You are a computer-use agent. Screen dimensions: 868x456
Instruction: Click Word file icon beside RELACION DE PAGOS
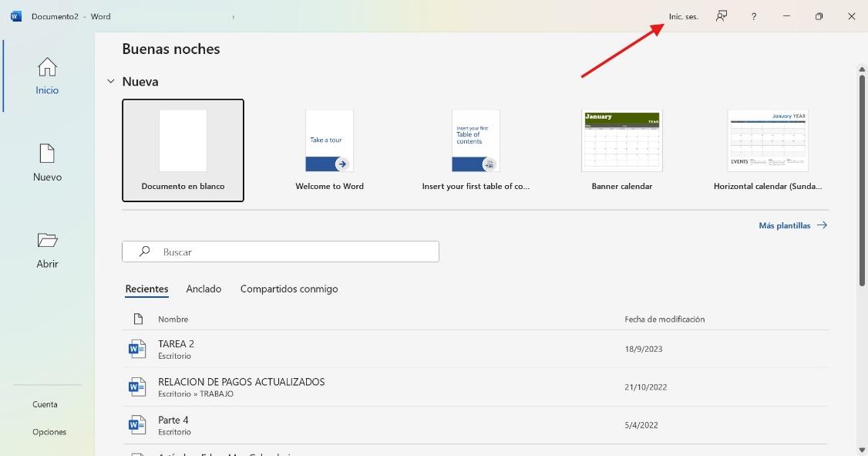[136, 387]
